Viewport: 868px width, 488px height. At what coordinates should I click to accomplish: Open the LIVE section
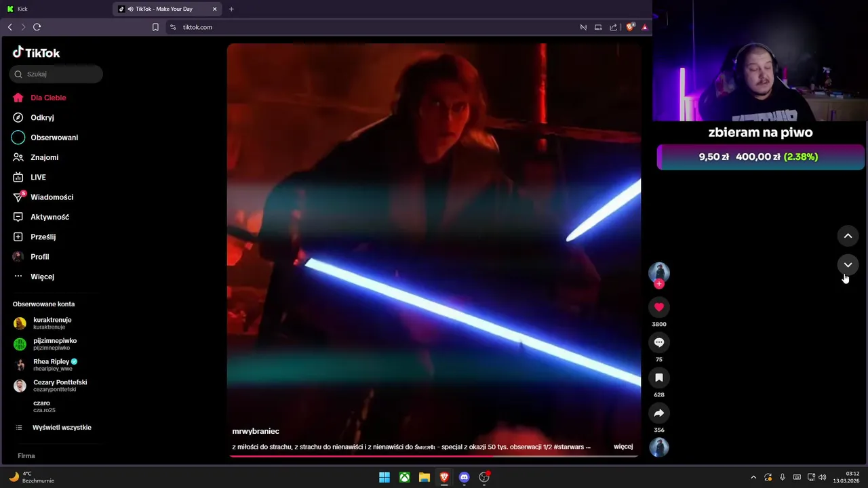point(29,177)
